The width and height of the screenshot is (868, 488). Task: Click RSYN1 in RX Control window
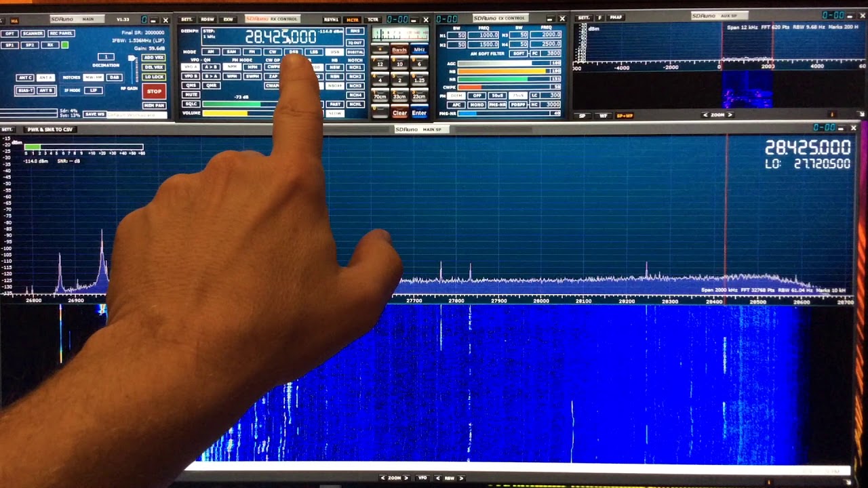click(332, 20)
